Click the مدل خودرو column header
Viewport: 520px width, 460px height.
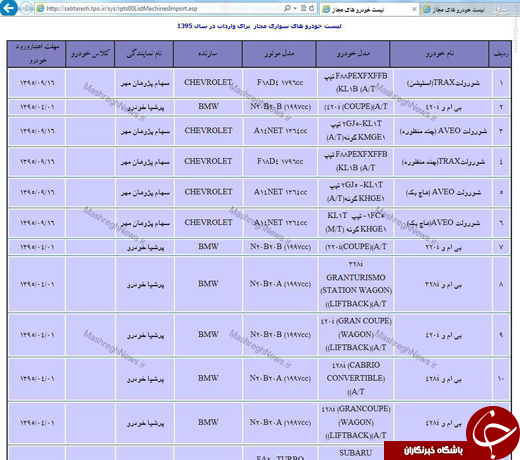pos(353,54)
